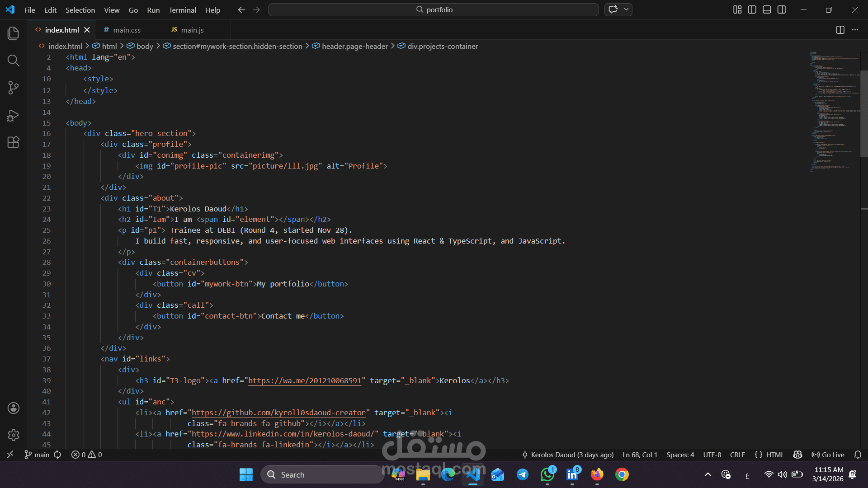Open editor More Actions ellipsis menu
868x488 pixels.
pos(855,30)
